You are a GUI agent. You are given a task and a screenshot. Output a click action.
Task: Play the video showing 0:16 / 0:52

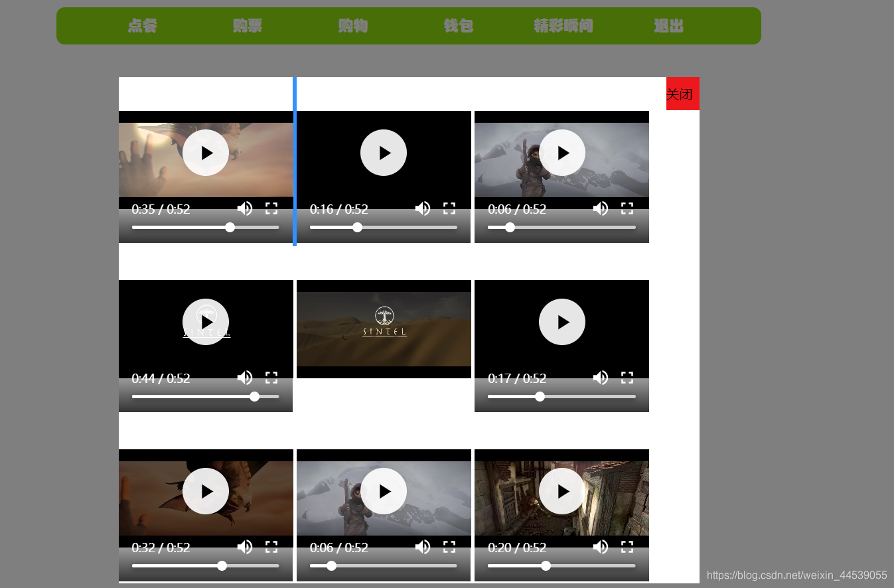[x=384, y=153]
